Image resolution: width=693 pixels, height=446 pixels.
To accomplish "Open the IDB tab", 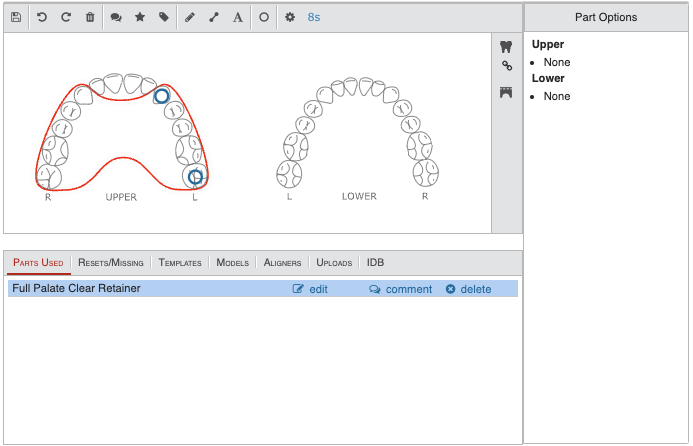I will point(375,263).
